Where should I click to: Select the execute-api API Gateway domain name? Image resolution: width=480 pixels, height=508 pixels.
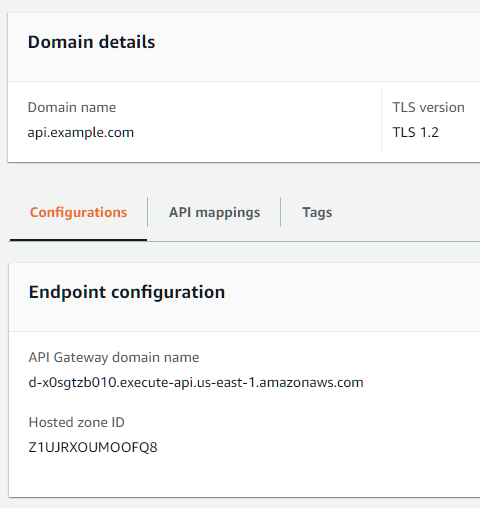196,382
